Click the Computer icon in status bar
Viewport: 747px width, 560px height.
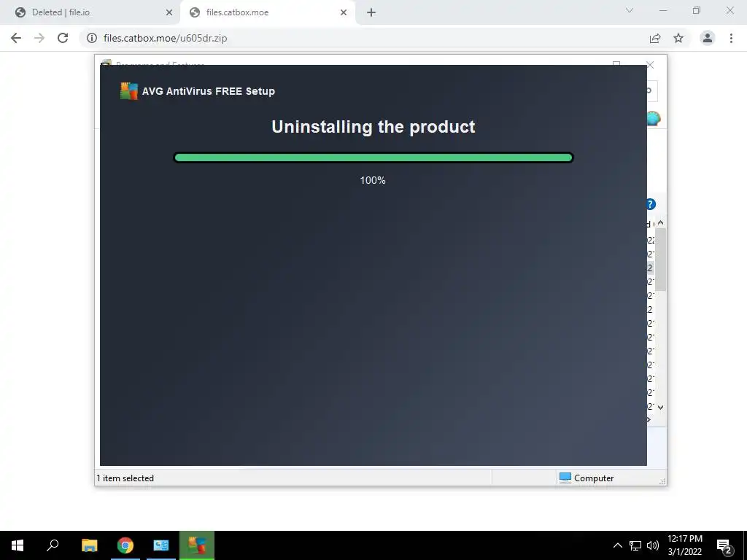point(565,478)
